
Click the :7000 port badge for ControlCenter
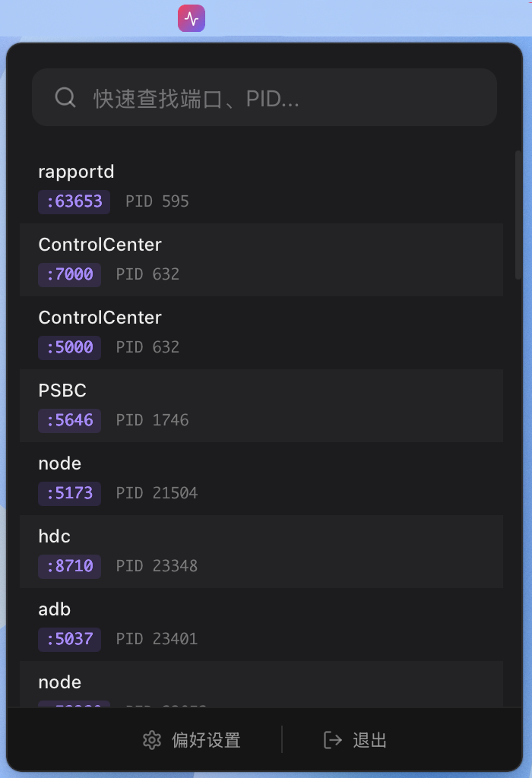[69, 274]
